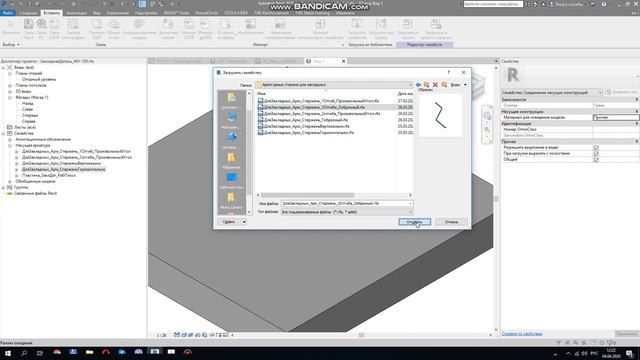640x360 pixels.
Task: Open the Network shortcut in the dialog places bar
Action: pyautogui.click(x=231, y=140)
